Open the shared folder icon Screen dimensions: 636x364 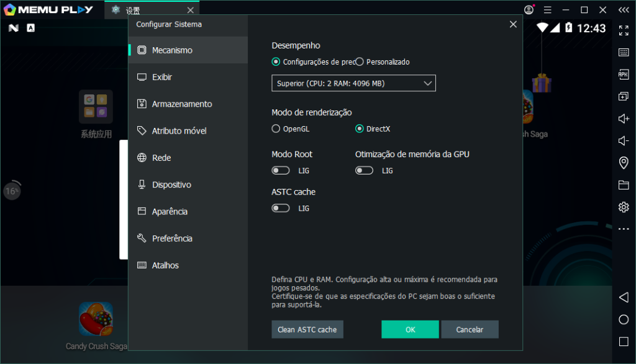click(624, 184)
